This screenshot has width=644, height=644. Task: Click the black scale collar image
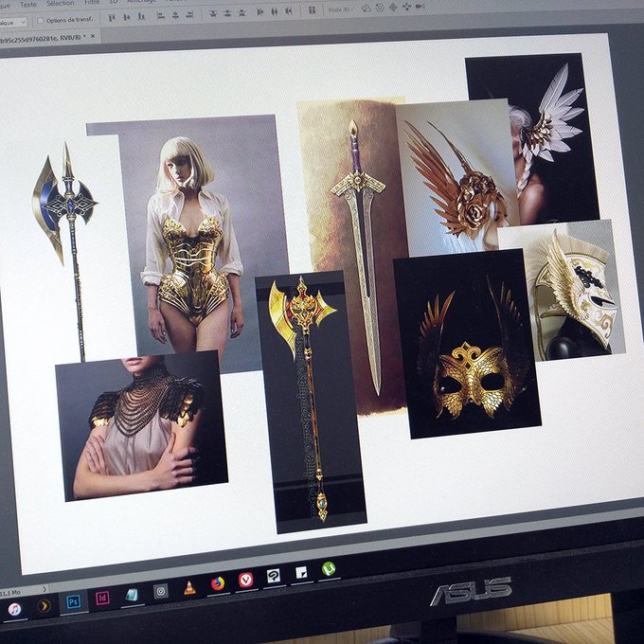142,427
